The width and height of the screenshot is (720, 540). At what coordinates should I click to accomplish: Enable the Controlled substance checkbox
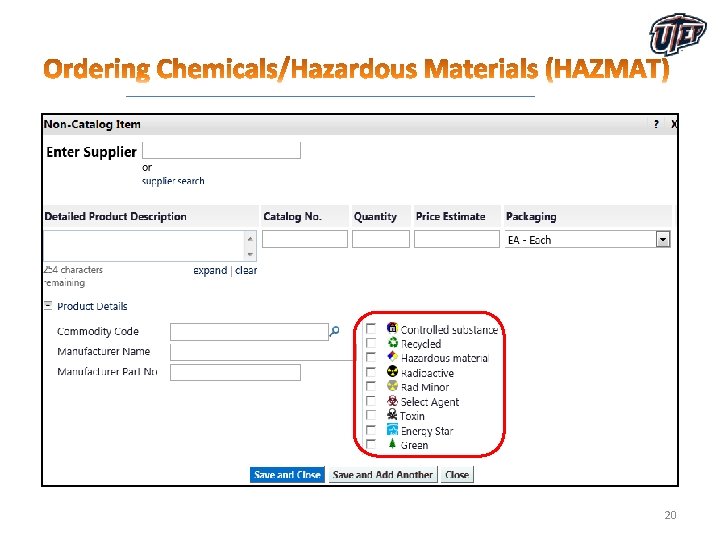click(371, 329)
